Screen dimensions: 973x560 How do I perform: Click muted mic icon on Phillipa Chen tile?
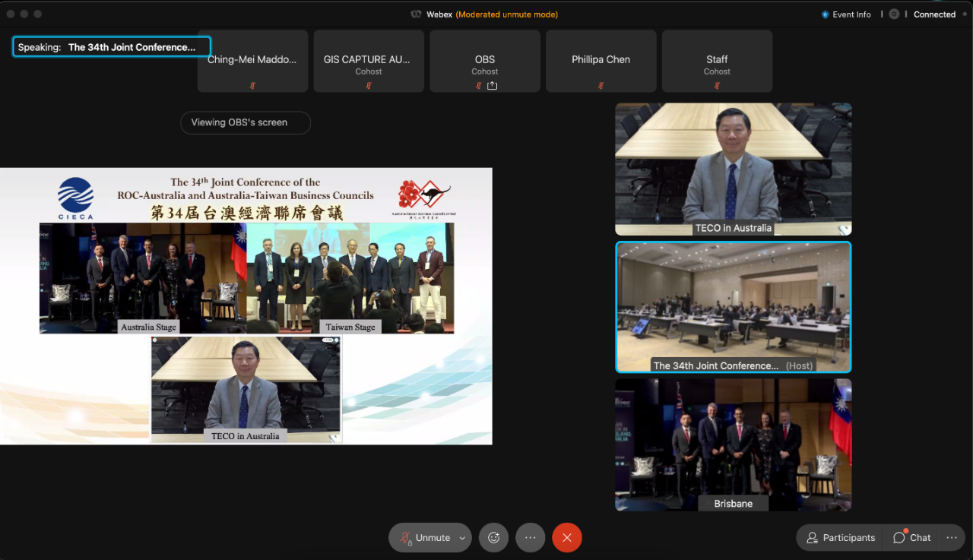pyautogui.click(x=601, y=86)
